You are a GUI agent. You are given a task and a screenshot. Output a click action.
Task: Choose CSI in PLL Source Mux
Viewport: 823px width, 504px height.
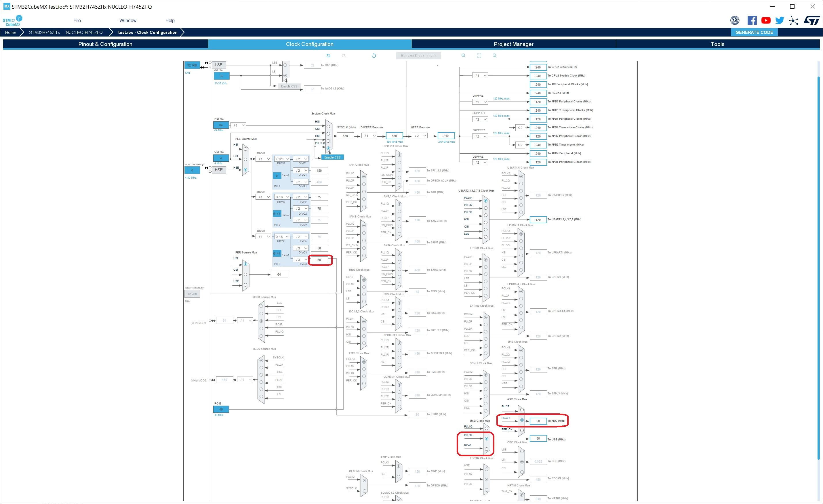pos(245,159)
